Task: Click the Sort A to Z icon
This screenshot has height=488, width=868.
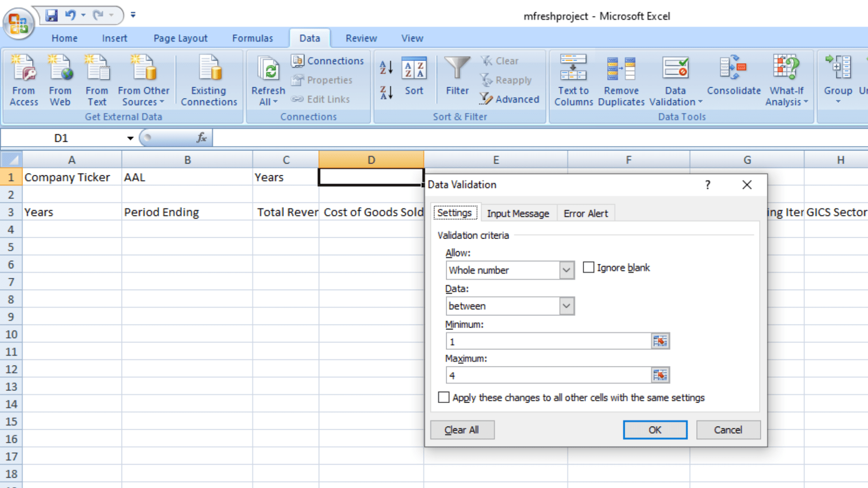Action: (386, 68)
